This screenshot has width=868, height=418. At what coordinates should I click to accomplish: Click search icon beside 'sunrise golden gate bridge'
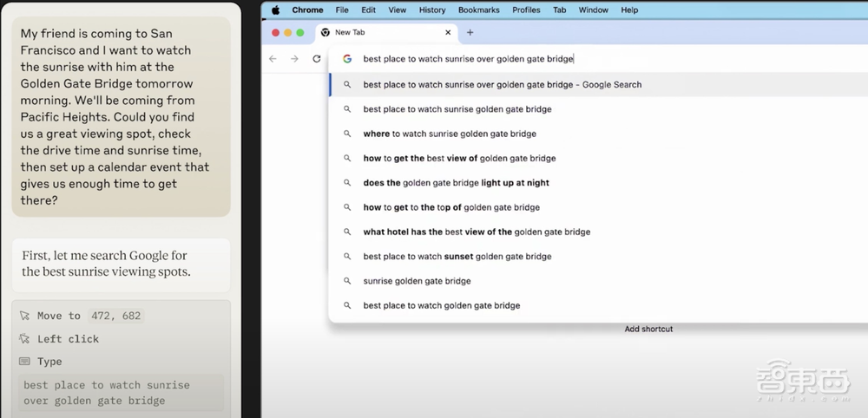[347, 281]
